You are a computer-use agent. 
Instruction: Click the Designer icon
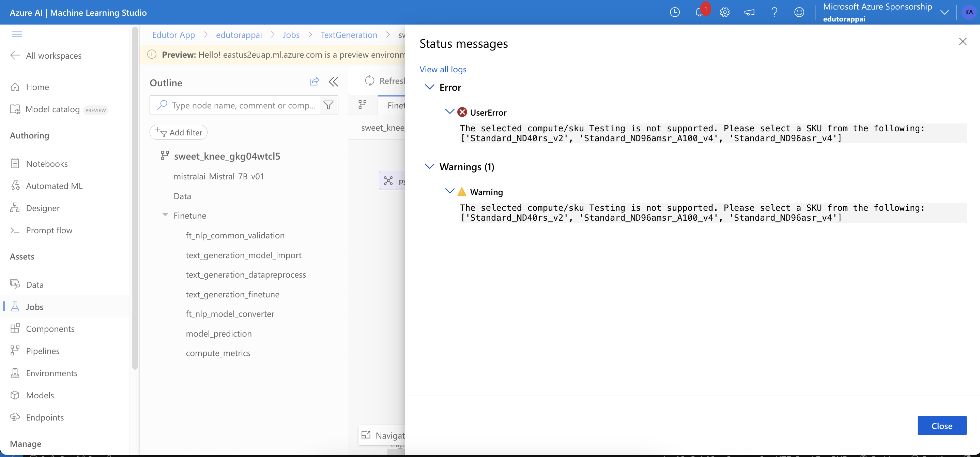[15, 208]
